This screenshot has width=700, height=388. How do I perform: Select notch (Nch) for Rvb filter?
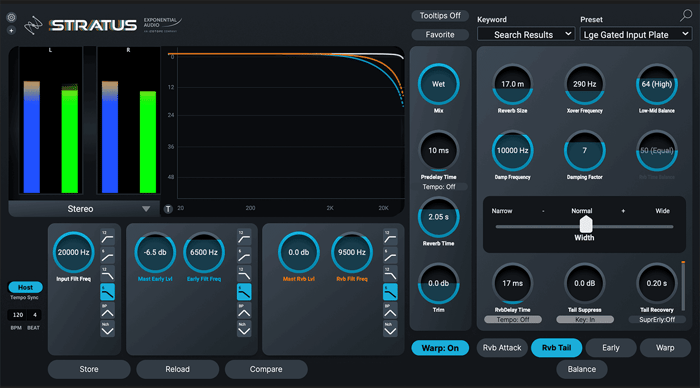(390, 329)
